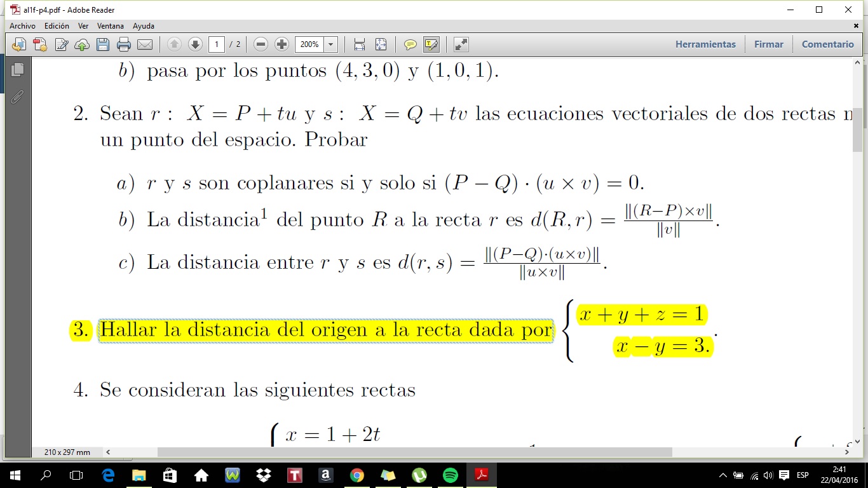
Task: Send the file by email envelope icon
Action: 145,44
